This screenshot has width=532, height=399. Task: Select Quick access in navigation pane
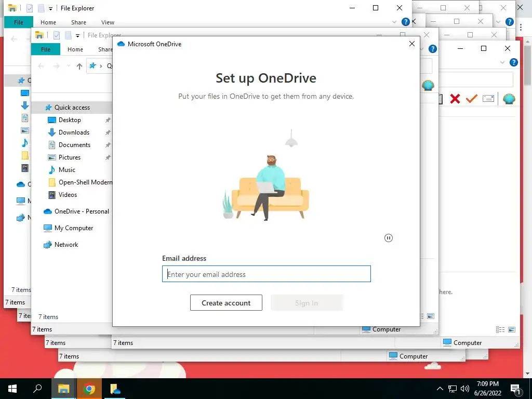tap(72, 108)
